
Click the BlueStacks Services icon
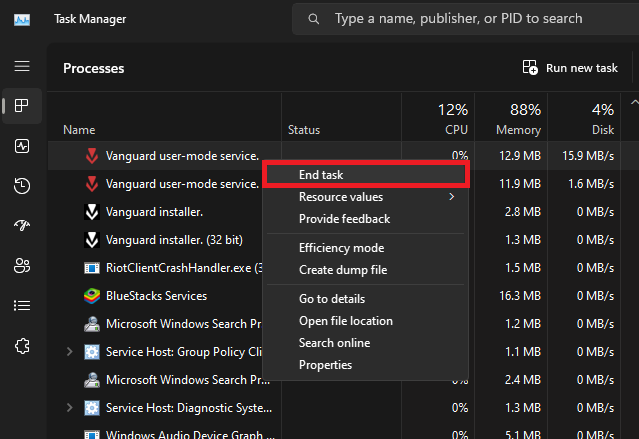[x=92, y=296]
